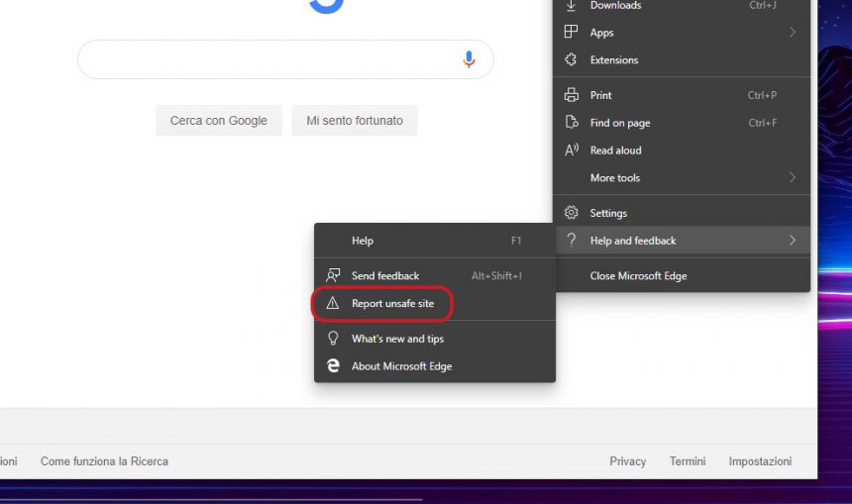Expand the Apps submenu chevron
This screenshot has width=852, height=504.
(x=793, y=32)
